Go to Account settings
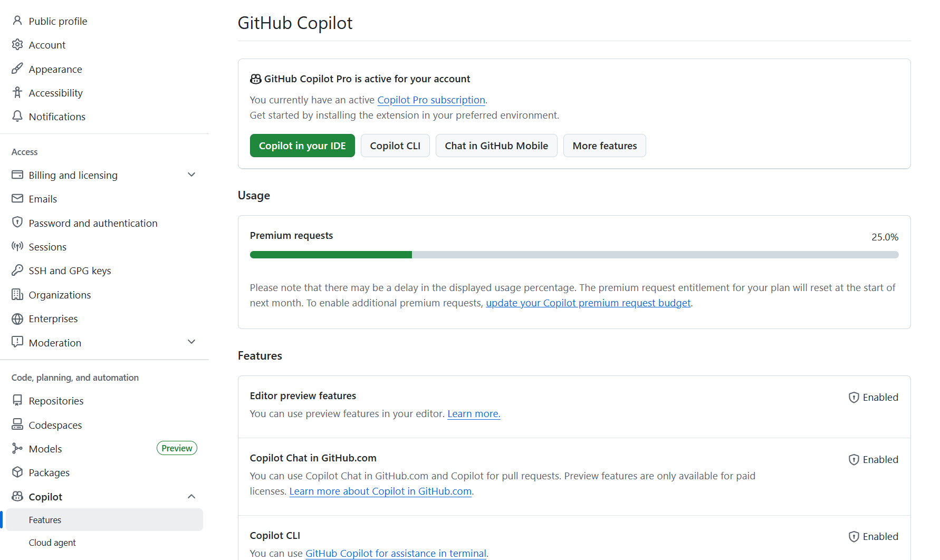Image resolution: width=940 pixels, height=560 pixels. tap(104, 45)
